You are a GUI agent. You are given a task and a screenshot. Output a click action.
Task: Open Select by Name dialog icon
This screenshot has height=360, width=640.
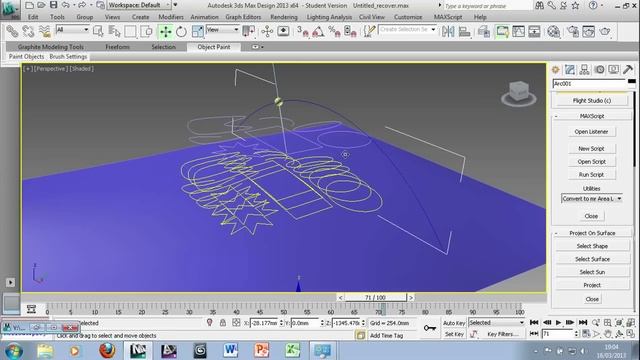(x=114, y=31)
